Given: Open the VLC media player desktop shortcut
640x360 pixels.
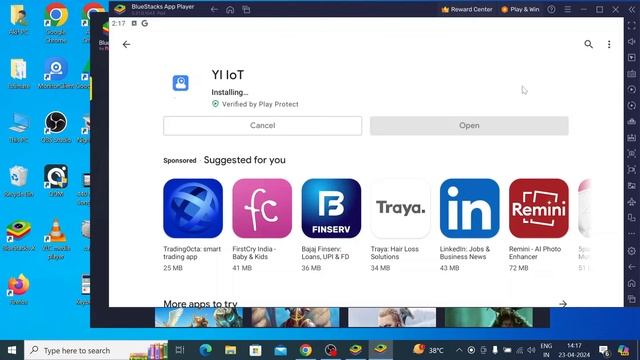Looking at the screenshot, I should pos(56,238).
